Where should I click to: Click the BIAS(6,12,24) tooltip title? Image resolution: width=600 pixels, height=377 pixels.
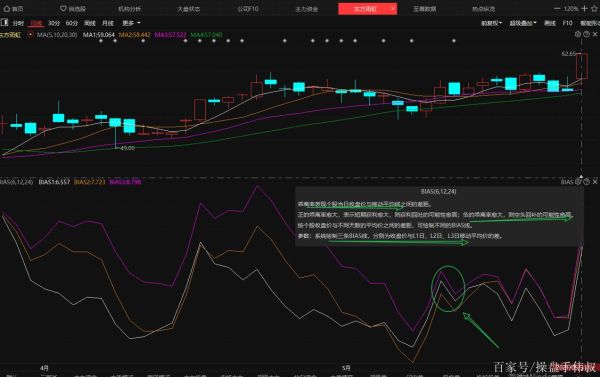click(438, 191)
